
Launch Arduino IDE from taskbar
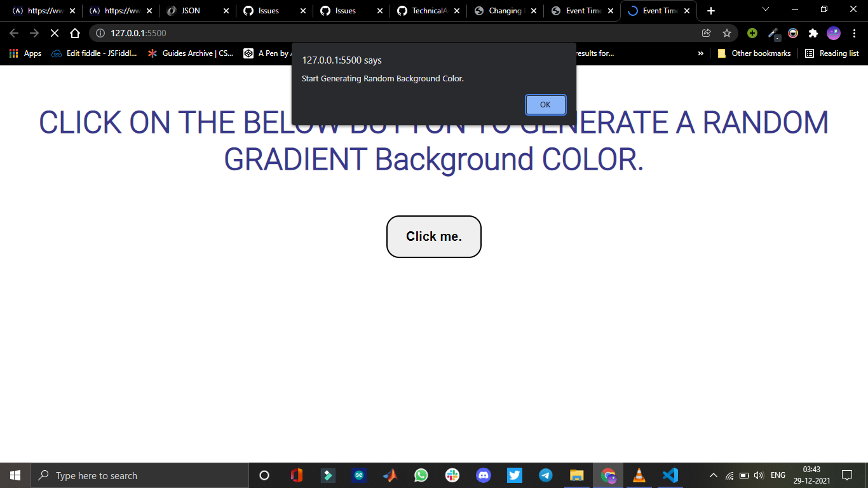point(359,475)
